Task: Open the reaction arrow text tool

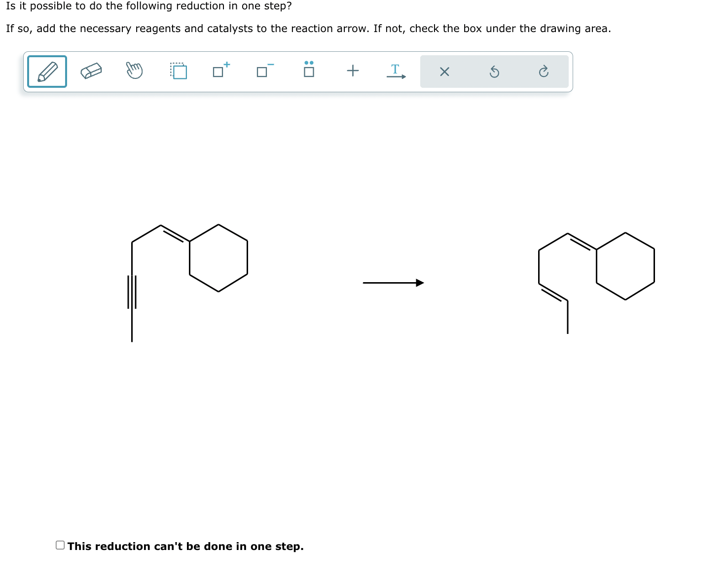Action: pos(396,71)
